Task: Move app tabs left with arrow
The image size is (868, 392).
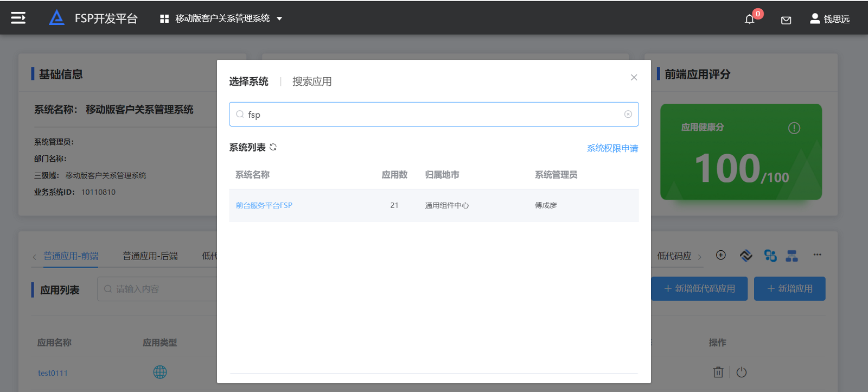Action: tap(34, 257)
